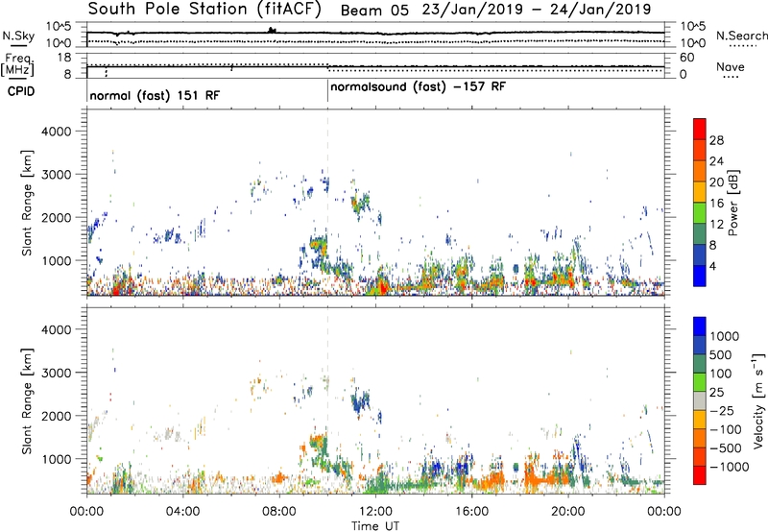Click dashed CPID change line in Power panel

(x=327, y=203)
